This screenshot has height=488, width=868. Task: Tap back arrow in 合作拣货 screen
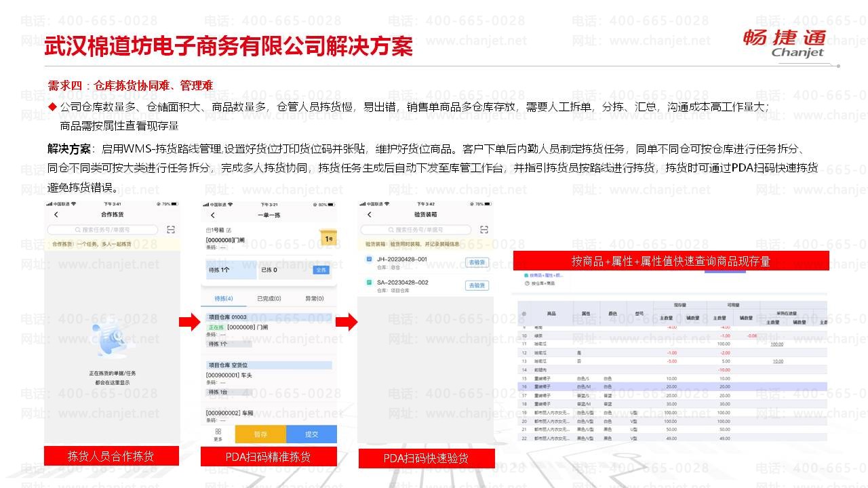(x=56, y=215)
